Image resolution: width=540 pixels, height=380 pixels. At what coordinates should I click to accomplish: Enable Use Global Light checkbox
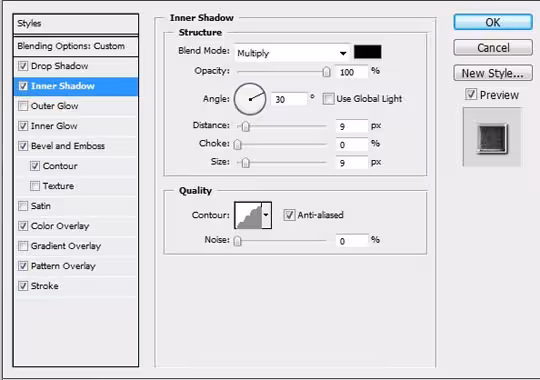pyautogui.click(x=329, y=99)
